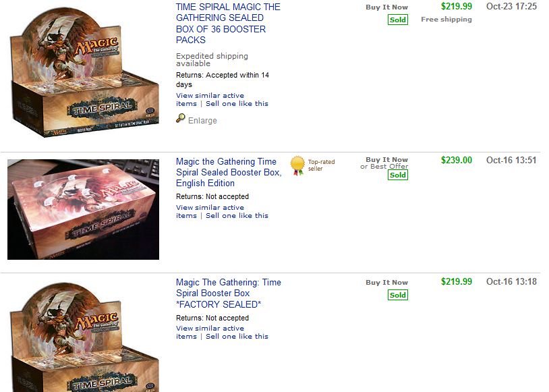Click the Sold badge on the Oct-16 13:18 listing

[x=398, y=295]
